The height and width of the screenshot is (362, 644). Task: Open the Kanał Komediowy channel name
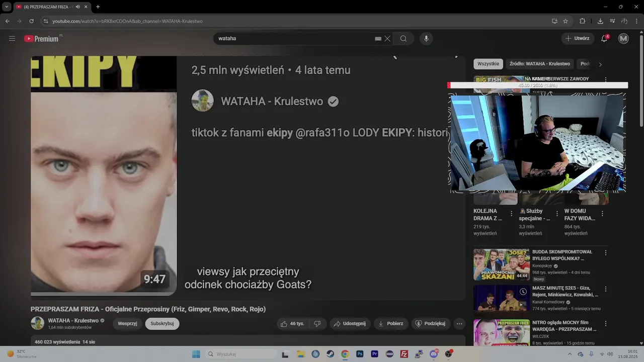548,302
